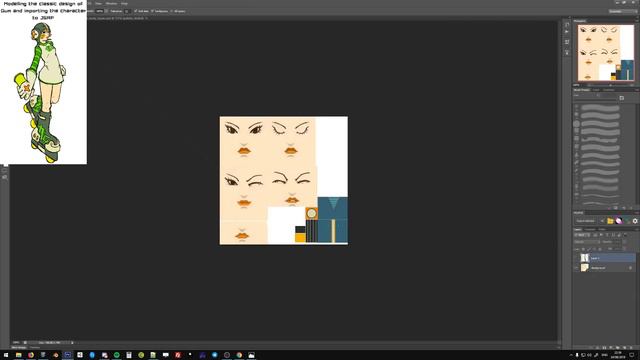Click the topmost collapsed panel dock icon
640x360 pixels.
(x=567, y=24)
